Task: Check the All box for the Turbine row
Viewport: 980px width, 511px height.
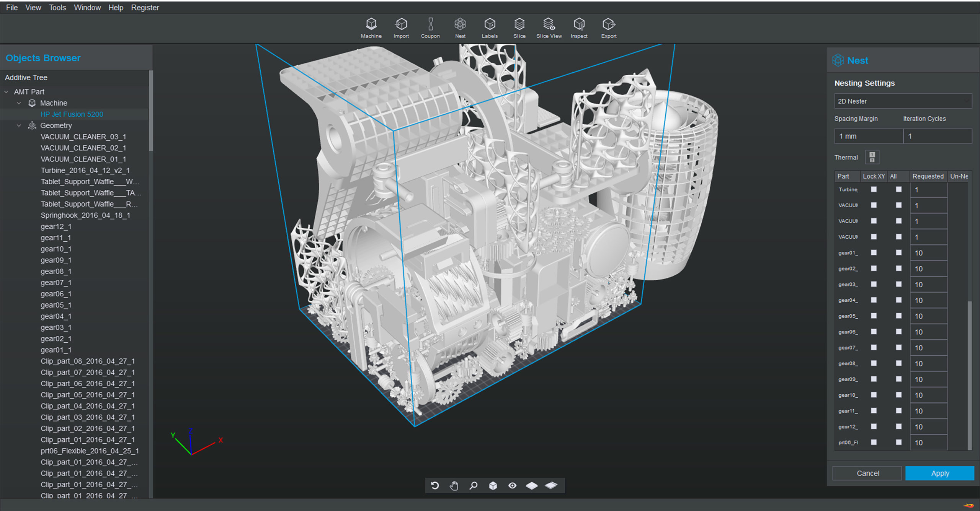Action: pos(899,189)
